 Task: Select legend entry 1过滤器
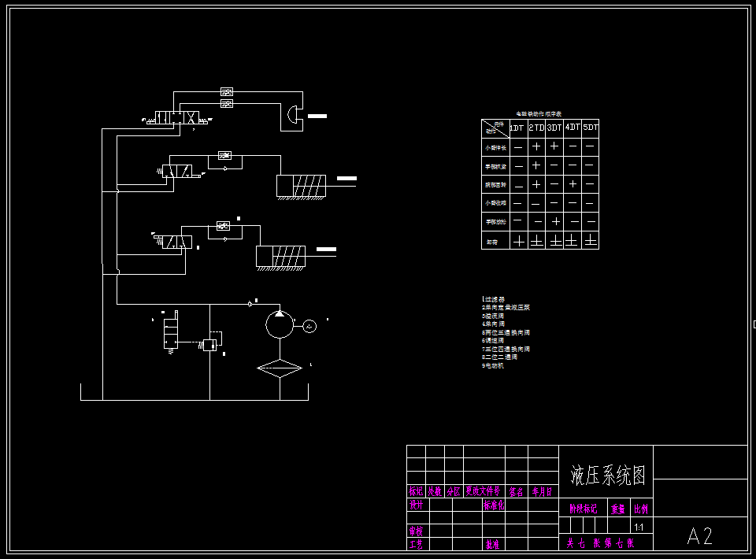point(493,299)
